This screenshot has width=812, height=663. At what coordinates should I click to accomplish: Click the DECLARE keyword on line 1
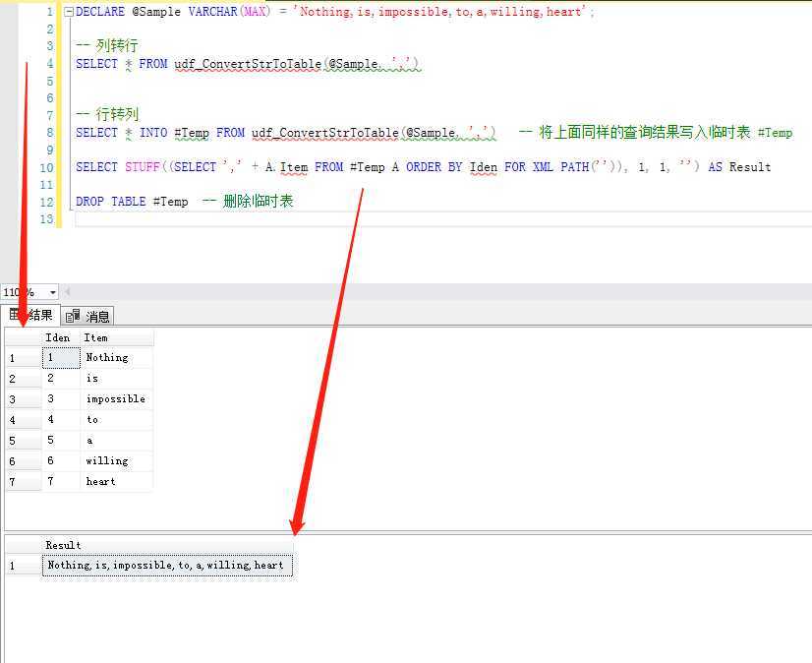pyautogui.click(x=100, y=12)
